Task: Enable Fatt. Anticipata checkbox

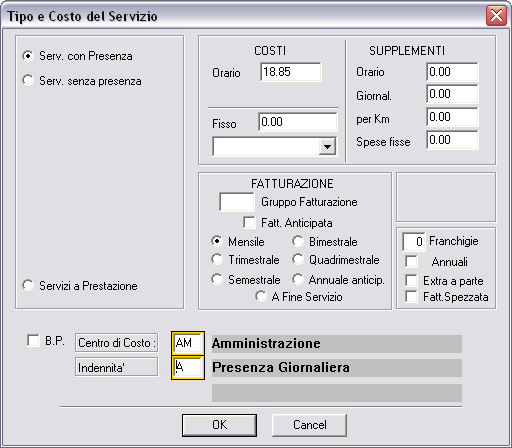Action: pyautogui.click(x=249, y=222)
